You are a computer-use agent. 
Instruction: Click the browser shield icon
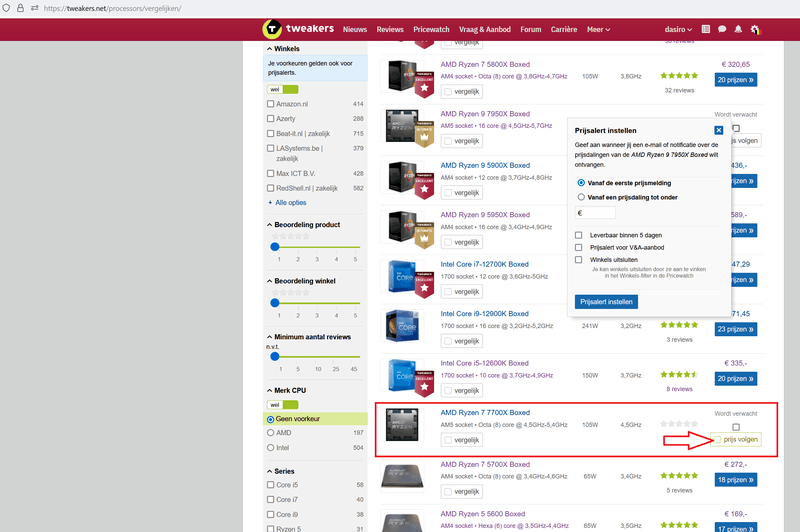click(x=6, y=8)
